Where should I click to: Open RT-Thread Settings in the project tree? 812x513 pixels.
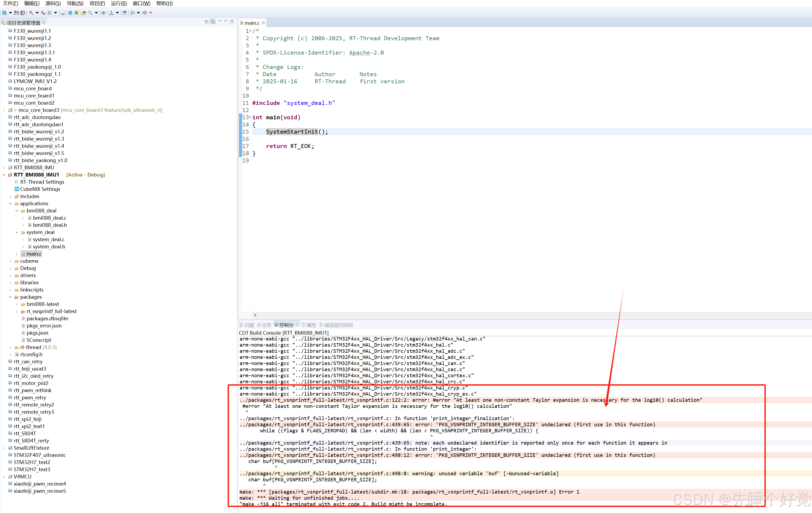coord(42,182)
